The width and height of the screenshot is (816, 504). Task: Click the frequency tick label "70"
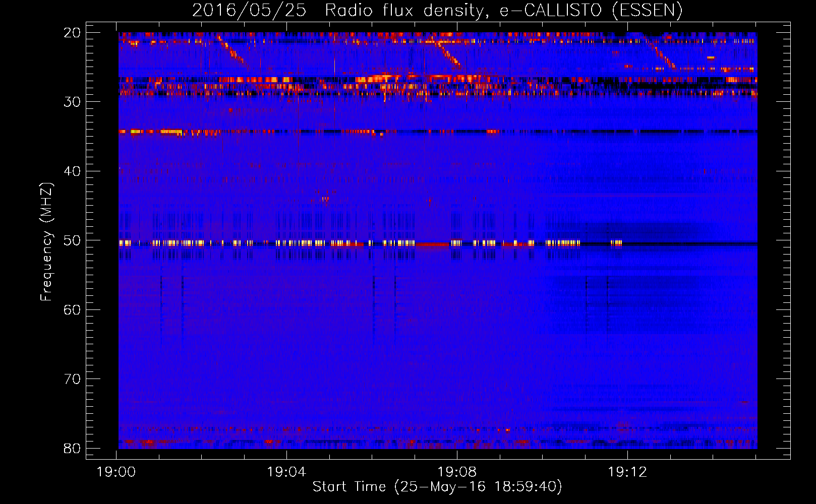click(x=72, y=379)
